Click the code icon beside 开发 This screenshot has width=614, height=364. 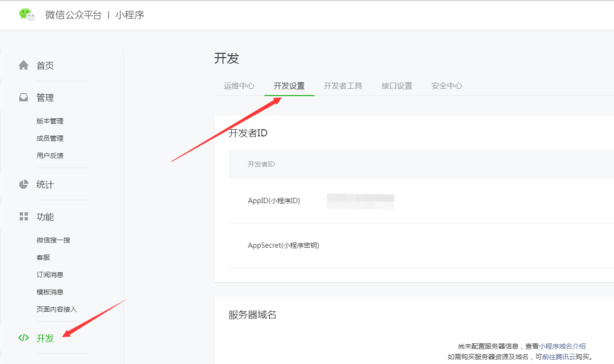click(24, 338)
